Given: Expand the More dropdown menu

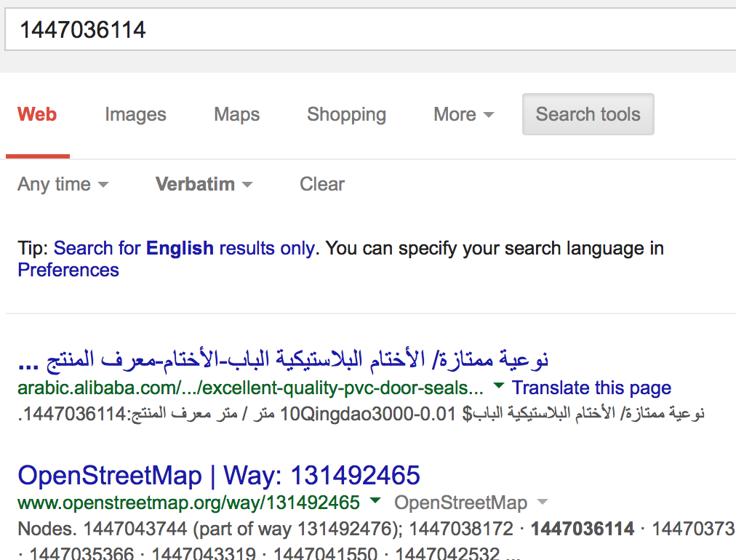Looking at the screenshot, I should (463, 115).
